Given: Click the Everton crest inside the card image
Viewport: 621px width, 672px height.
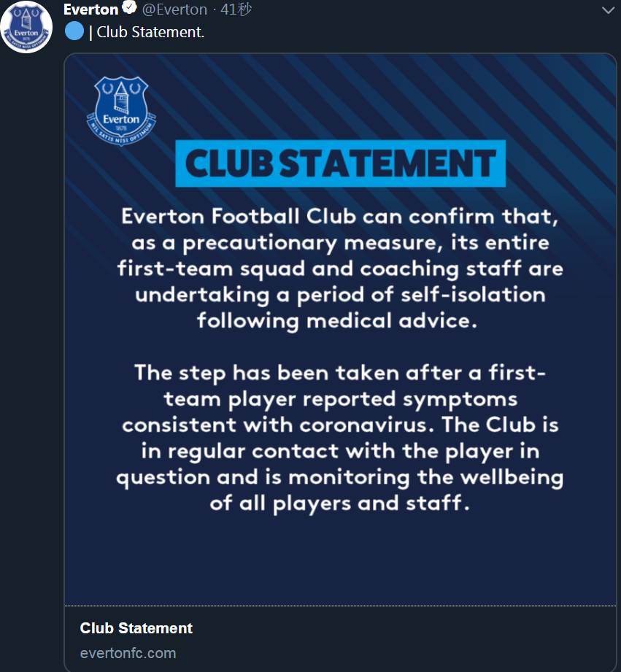Looking at the screenshot, I should (121, 111).
